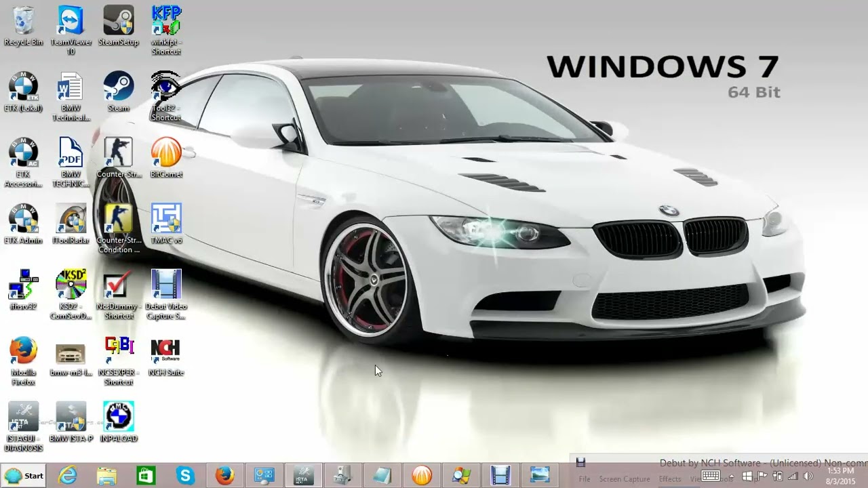Screen dimensions: 868x488
Task: Open File Explorer from the taskbar
Action: click(x=106, y=476)
